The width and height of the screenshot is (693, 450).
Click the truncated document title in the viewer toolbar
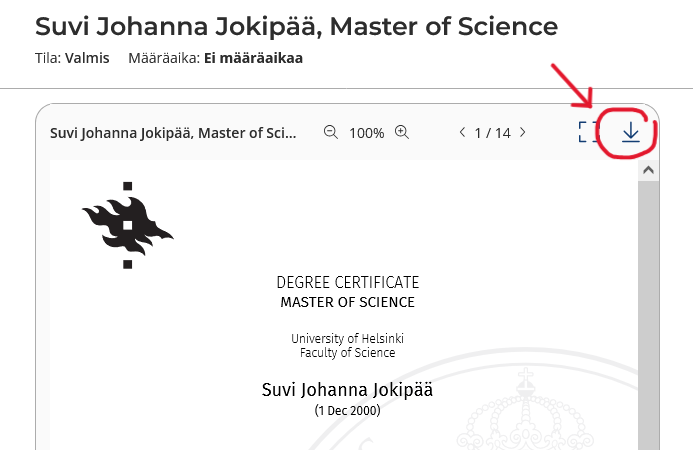point(173,133)
